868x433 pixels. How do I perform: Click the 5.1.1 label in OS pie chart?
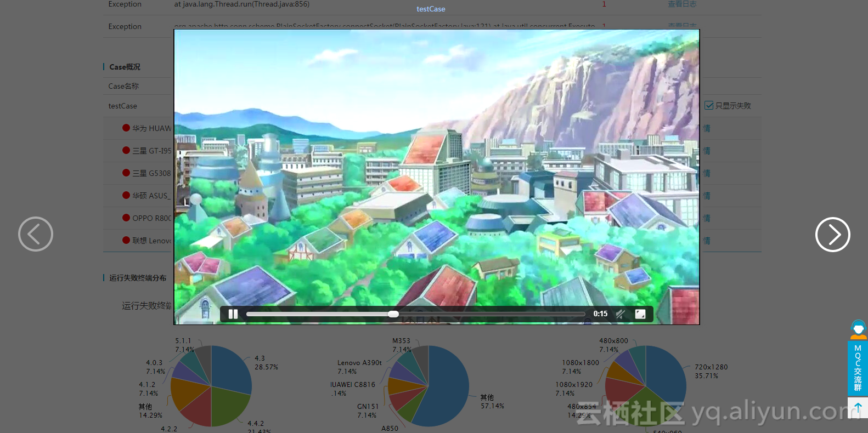184,345
